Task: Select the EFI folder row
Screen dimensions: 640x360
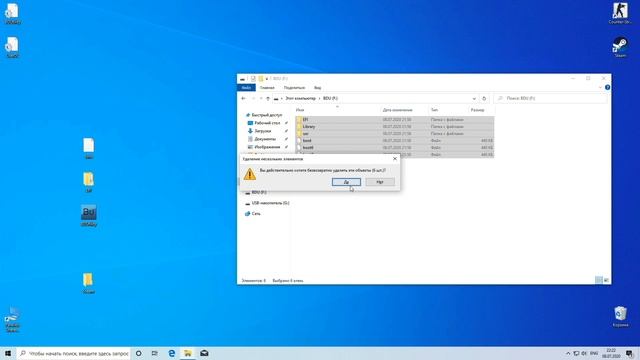Action: (394, 120)
